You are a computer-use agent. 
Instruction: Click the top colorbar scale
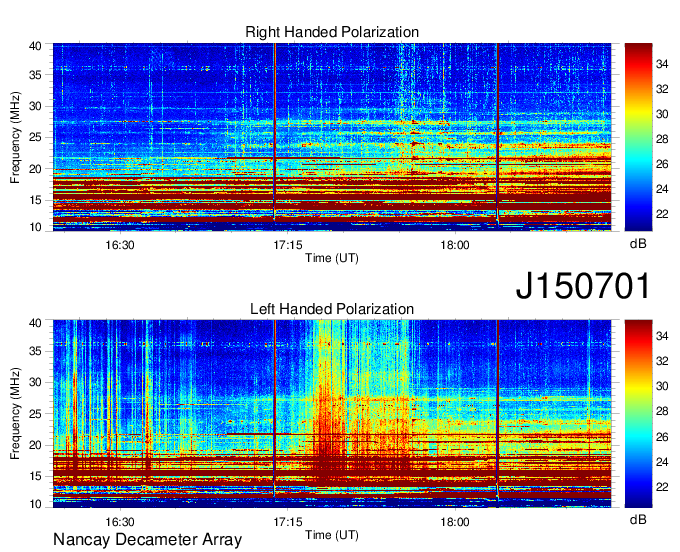(x=638, y=137)
